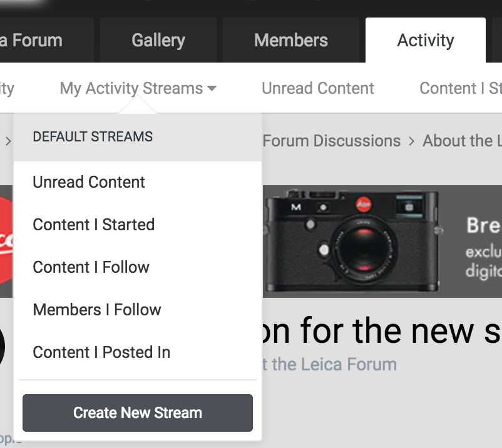Screen dimensions: 502x448
Task: Open the Members I Follow stream
Action: pyautogui.click(x=97, y=310)
